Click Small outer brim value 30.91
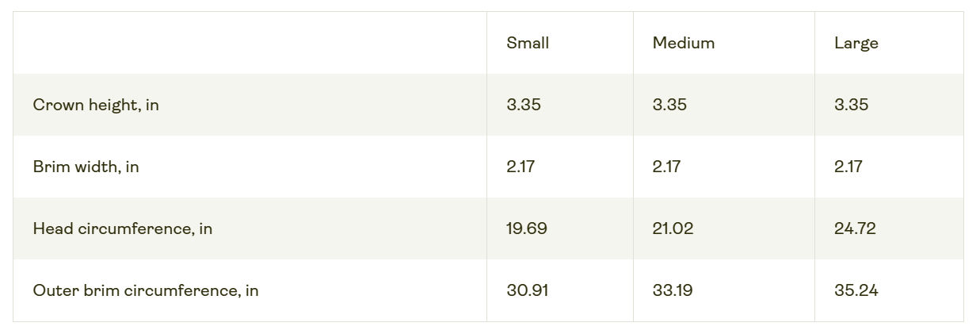980x334 pixels. pos(527,290)
